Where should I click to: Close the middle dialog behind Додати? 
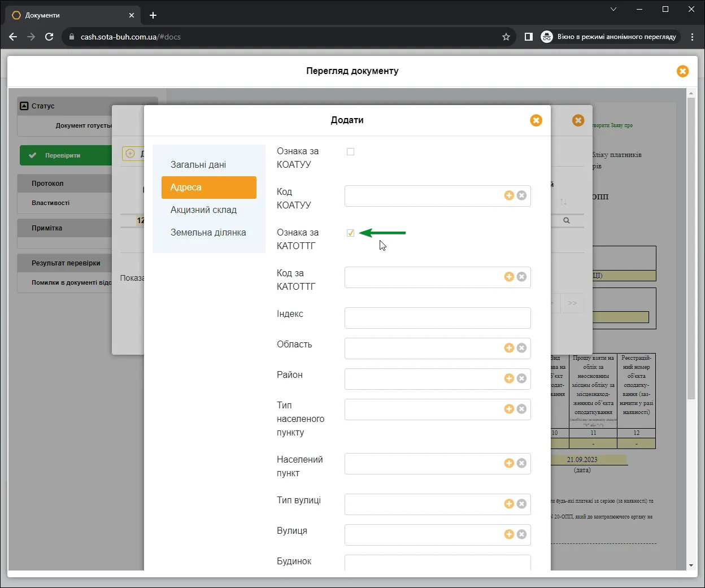(x=578, y=120)
